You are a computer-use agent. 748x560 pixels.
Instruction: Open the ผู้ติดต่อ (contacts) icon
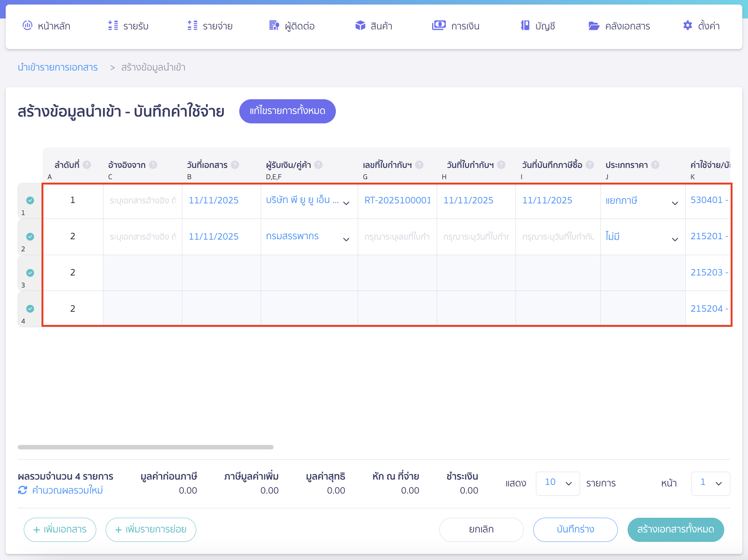point(274,26)
